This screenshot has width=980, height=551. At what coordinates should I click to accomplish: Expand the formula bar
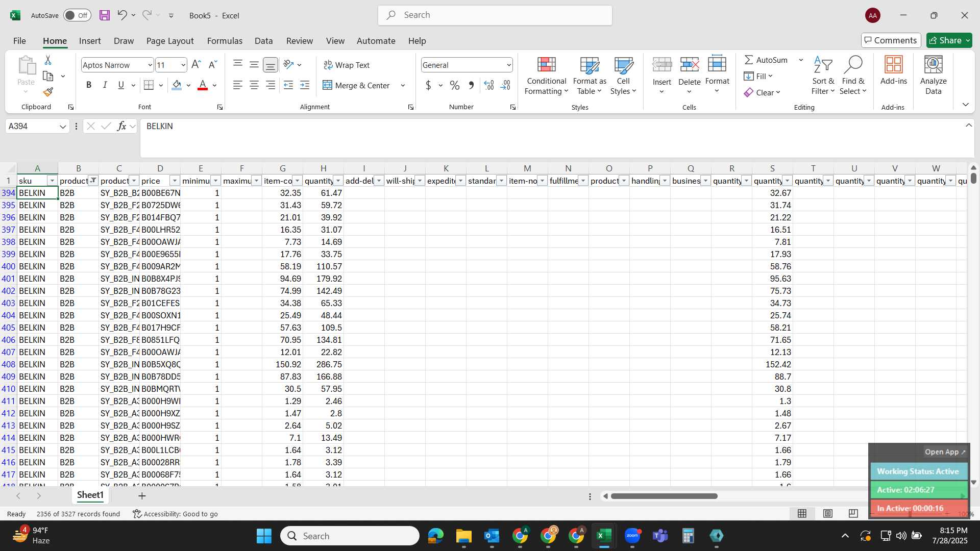[969, 126]
